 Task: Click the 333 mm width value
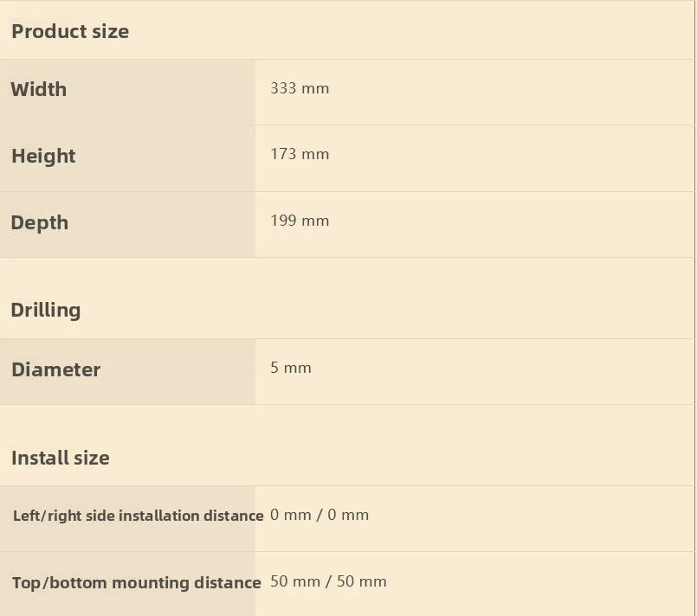300,88
